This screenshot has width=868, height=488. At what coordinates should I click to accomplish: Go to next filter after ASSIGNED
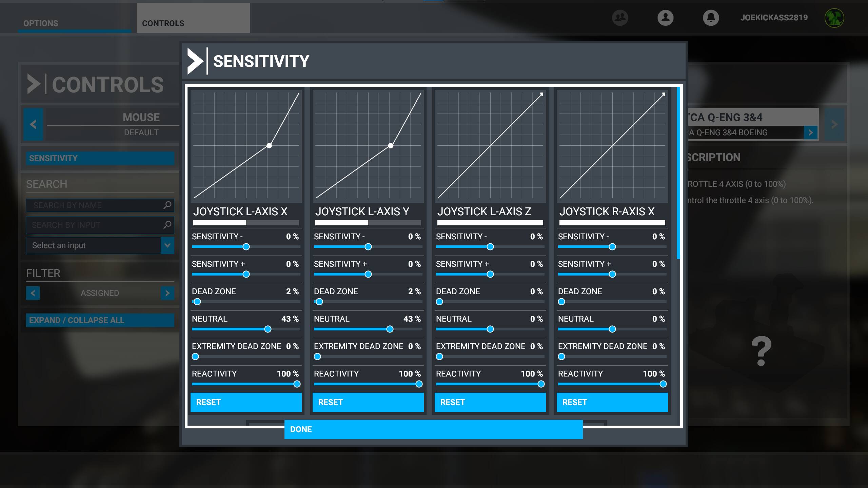(167, 293)
